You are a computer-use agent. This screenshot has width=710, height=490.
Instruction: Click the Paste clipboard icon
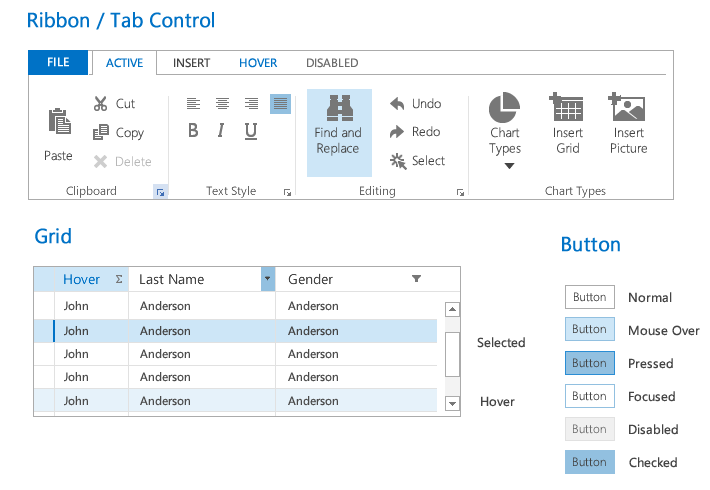click(x=59, y=122)
